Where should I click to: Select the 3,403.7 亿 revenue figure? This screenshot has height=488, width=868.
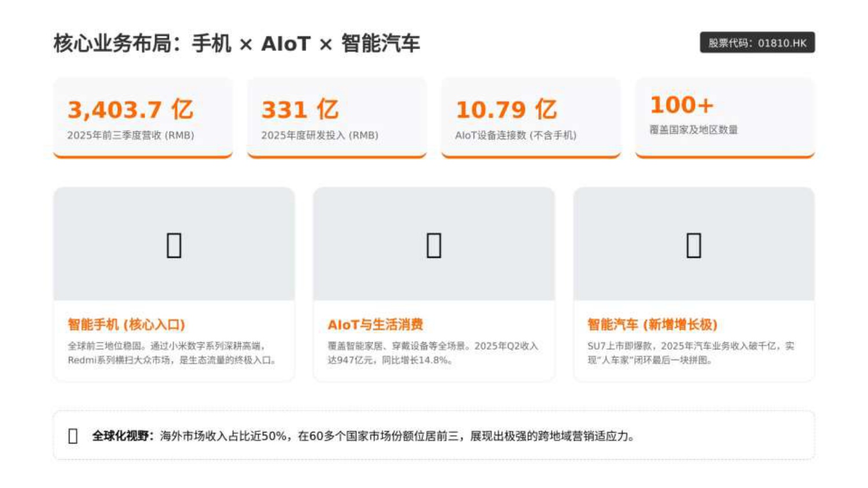pyautogui.click(x=130, y=109)
